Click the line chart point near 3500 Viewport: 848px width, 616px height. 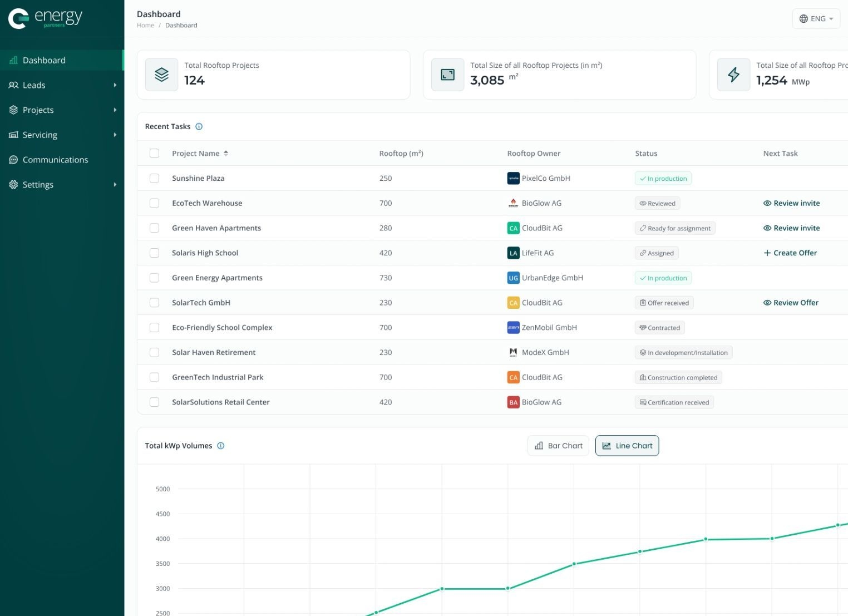pos(574,564)
